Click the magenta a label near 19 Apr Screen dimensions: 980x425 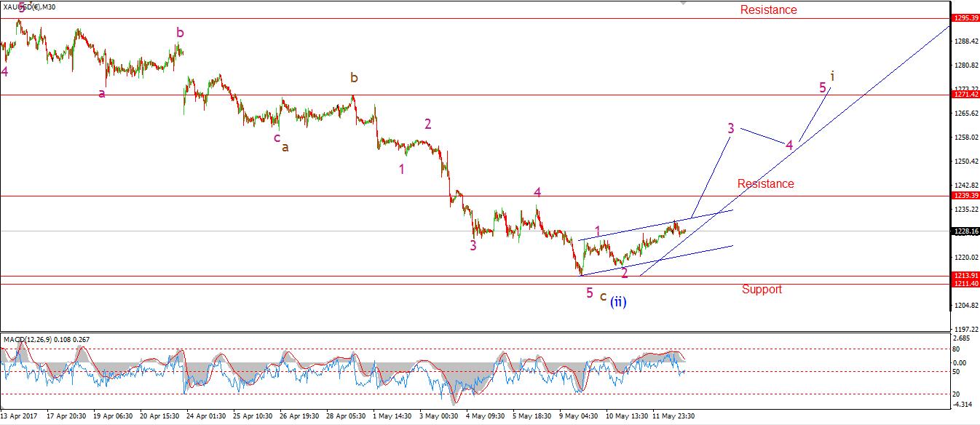102,93
